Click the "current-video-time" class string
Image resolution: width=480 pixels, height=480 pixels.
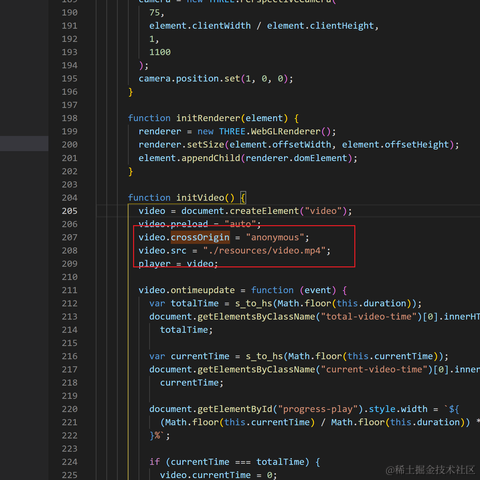(374, 370)
